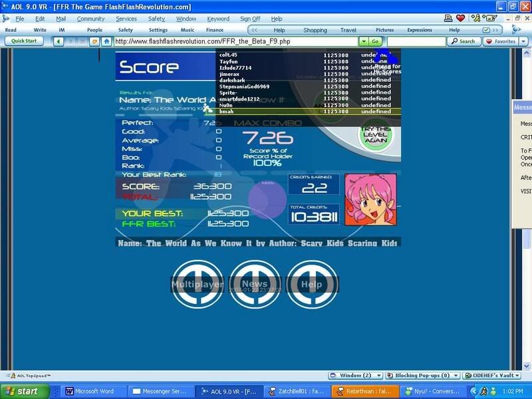Click the green buddy tray icon
Image resolution: width=532 pixels, height=399 pixels.
[x=493, y=391]
